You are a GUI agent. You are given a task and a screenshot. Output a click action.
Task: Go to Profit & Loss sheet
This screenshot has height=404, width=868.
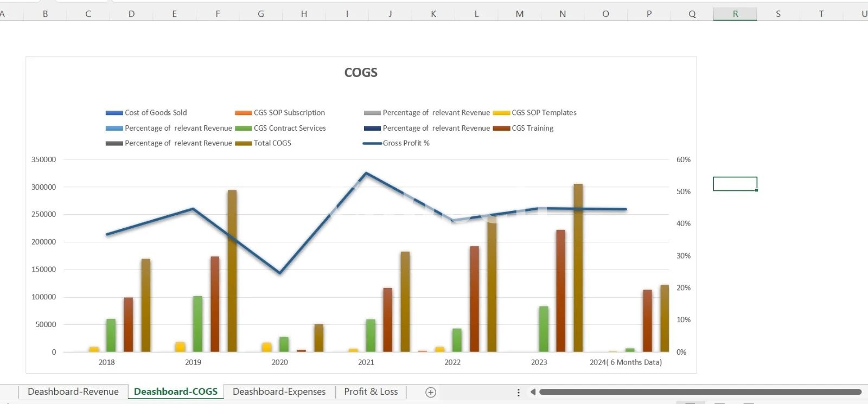pyautogui.click(x=371, y=392)
